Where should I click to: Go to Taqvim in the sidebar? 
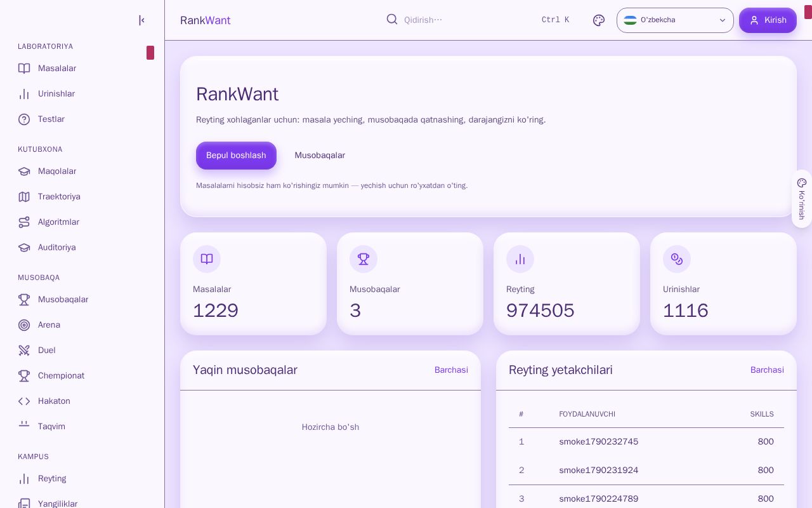coord(82,427)
